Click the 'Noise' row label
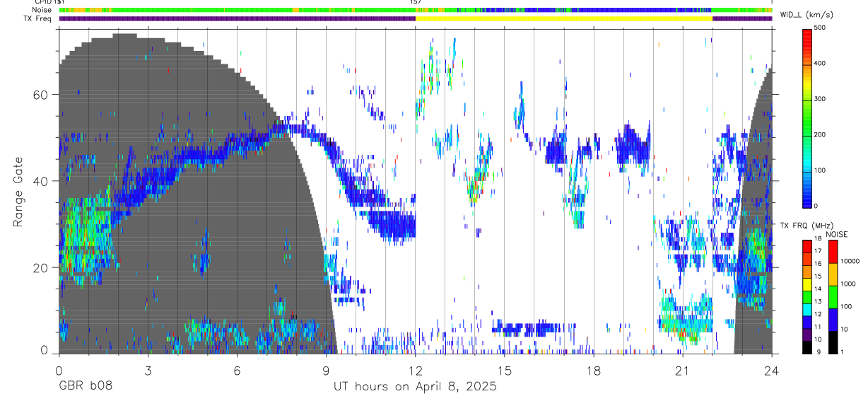Viewport: 868px width, 401px height. pos(42,11)
